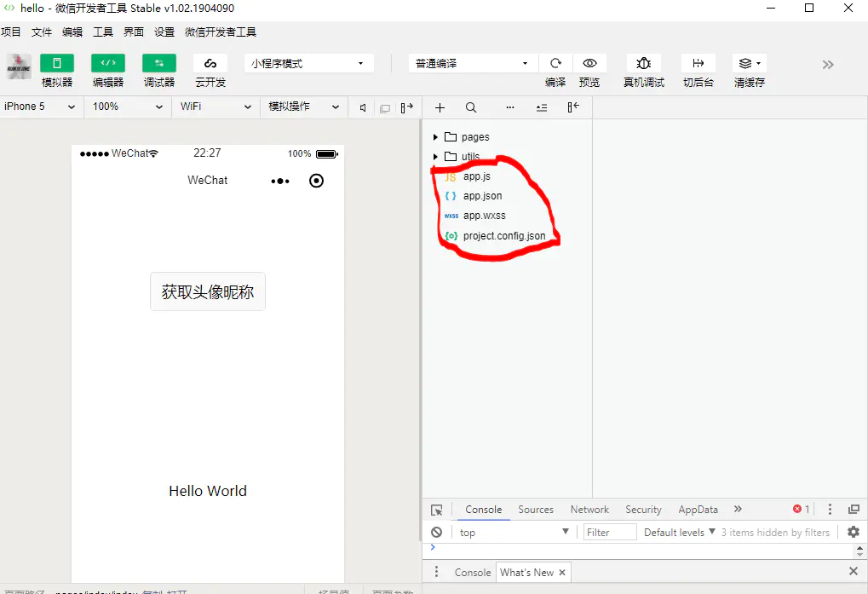Toggle the 模拟器 simulator panel
The height and width of the screenshot is (594, 868).
pos(57,63)
